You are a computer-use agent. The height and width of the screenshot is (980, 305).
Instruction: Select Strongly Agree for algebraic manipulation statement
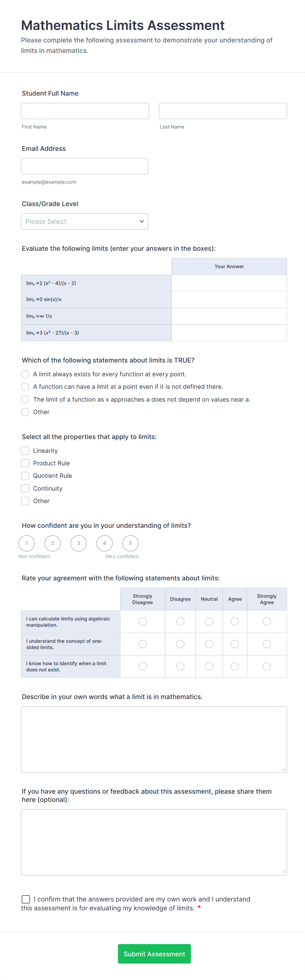pyautogui.click(x=267, y=621)
